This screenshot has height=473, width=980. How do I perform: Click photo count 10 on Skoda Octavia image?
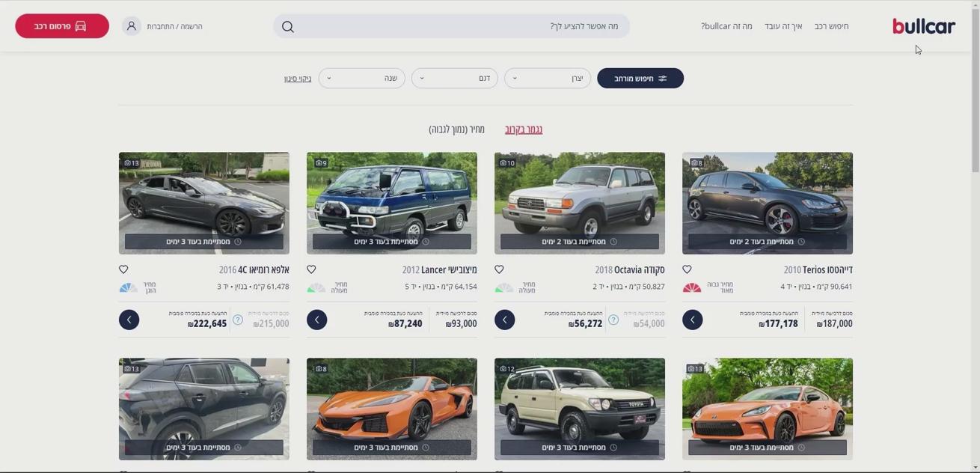pos(508,163)
